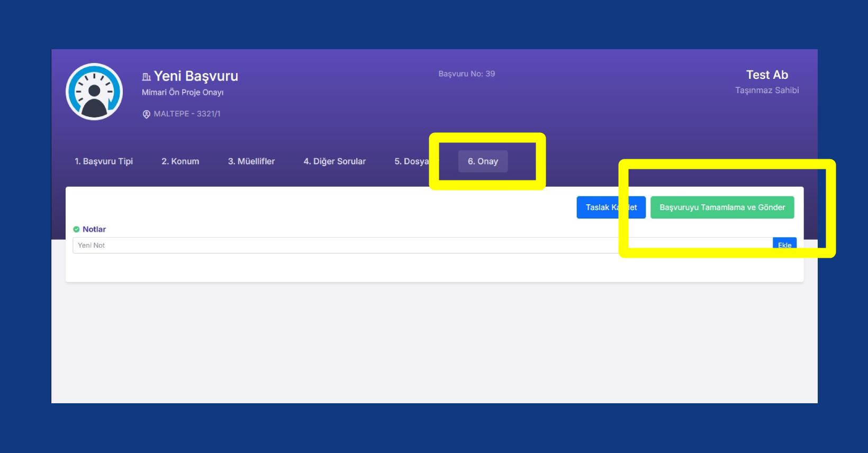
Task: Click the Notlar section label
Action: 94,229
